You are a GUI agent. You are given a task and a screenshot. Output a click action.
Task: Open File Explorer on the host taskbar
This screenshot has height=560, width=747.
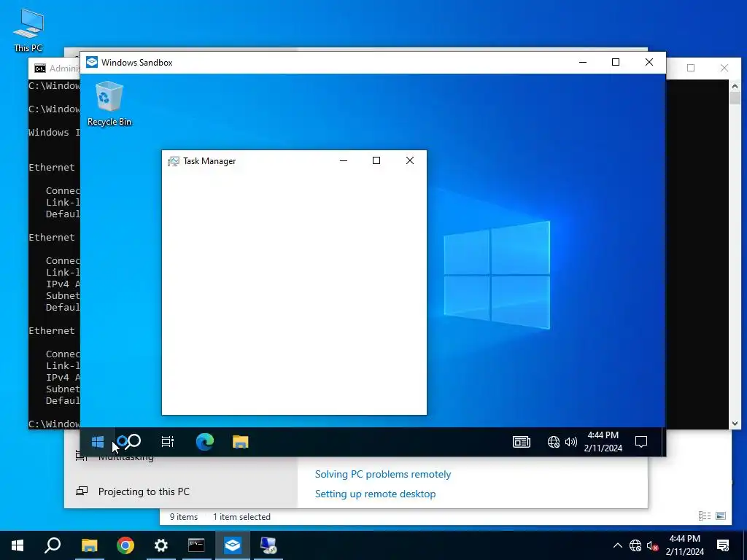pos(89,545)
